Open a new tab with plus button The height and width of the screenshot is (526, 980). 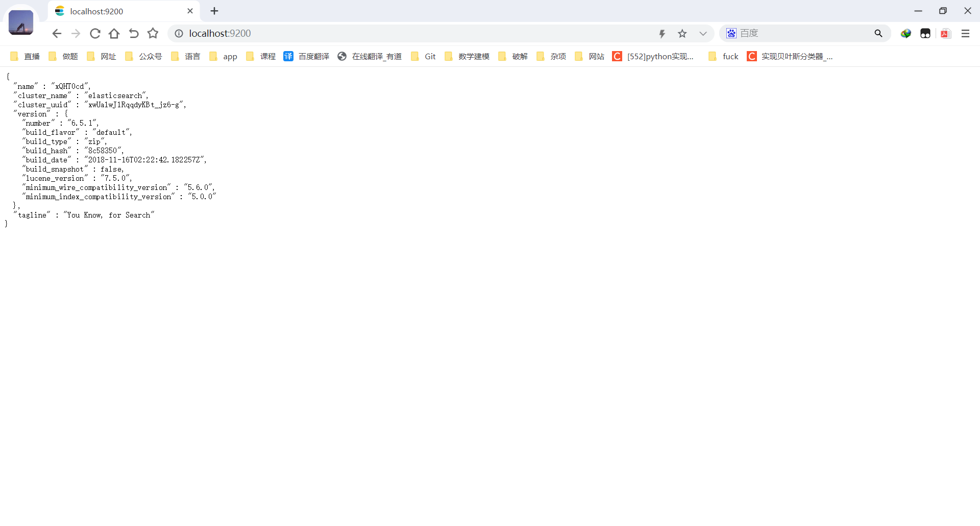click(214, 11)
